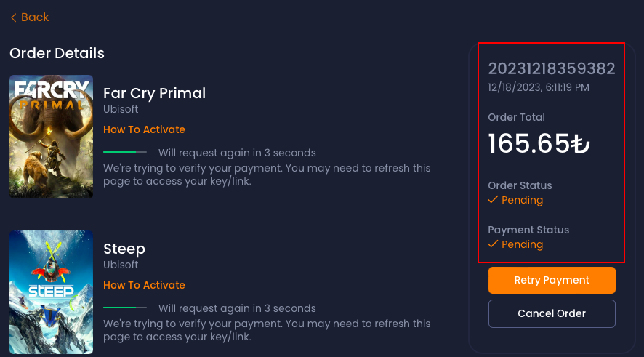
Task: Click the Order Status checkmark icon
Action: point(493,200)
